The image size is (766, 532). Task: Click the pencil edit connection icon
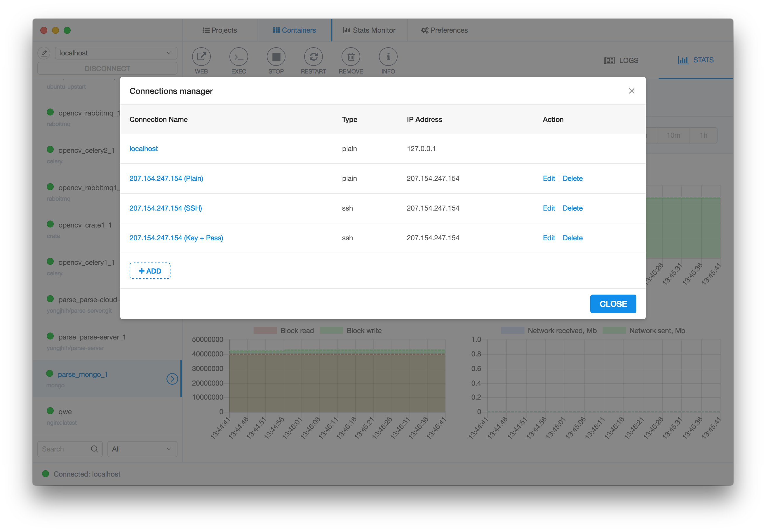pos(44,53)
